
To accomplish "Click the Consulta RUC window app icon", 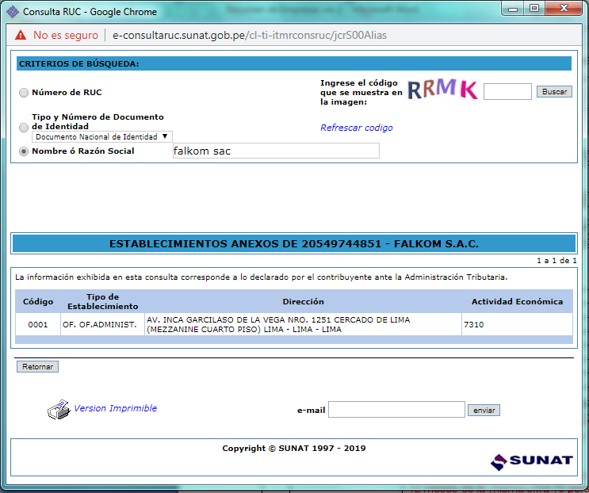I will click(x=12, y=12).
